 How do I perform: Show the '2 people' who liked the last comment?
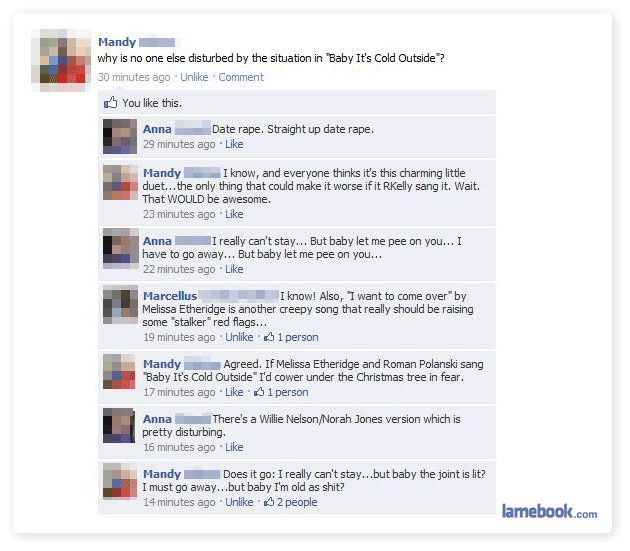pos(297,502)
